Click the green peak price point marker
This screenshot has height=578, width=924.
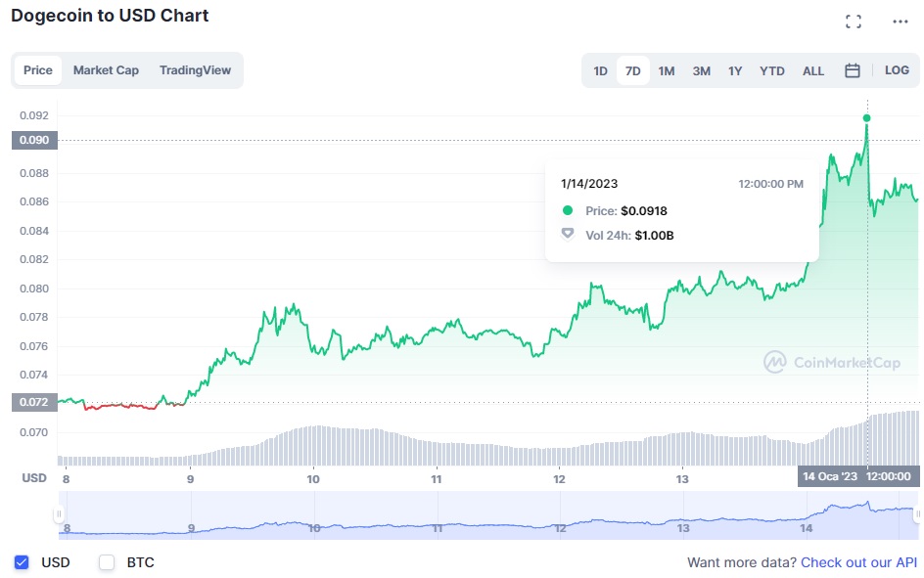coord(867,118)
